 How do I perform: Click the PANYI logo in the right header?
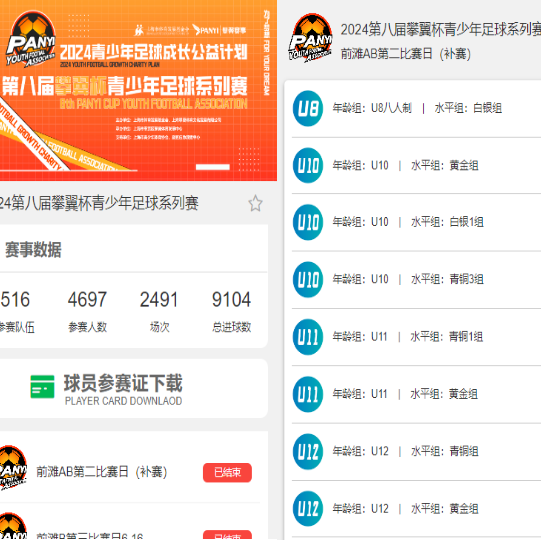click(x=311, y=38)
